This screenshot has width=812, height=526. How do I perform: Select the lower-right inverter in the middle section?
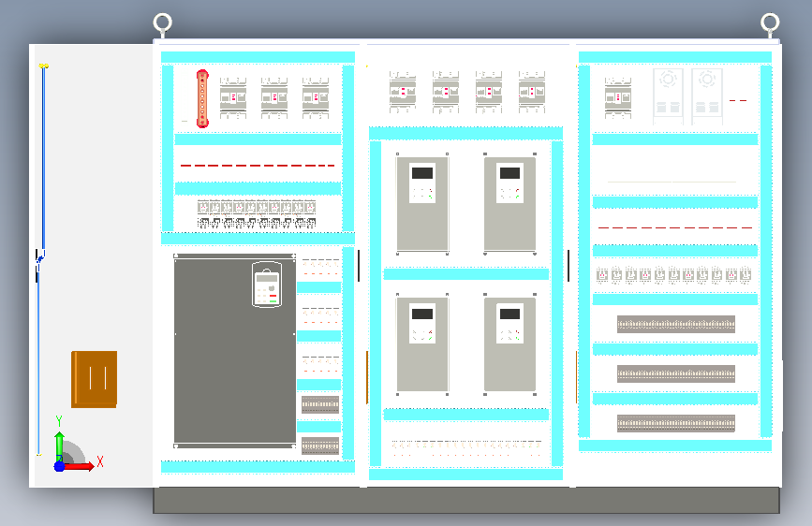[509, 343]
